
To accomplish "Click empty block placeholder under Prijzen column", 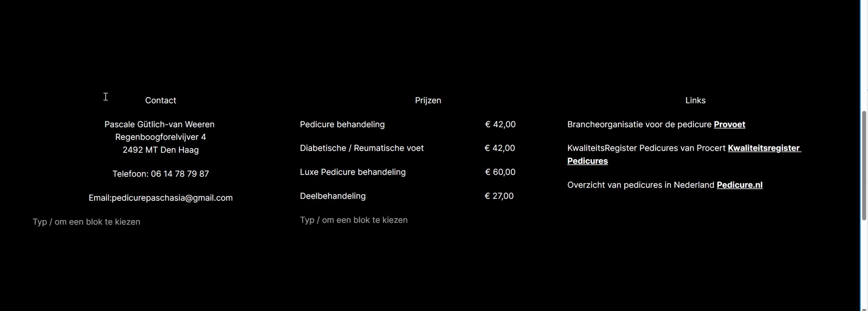I will pyautogui.click(x=354, y=220).
